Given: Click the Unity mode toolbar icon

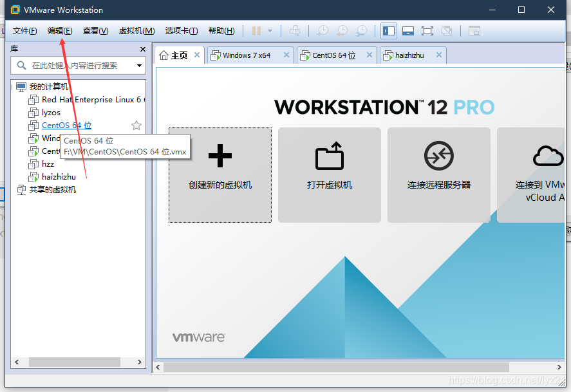Looking at the screenshot, I should point(447,31).
